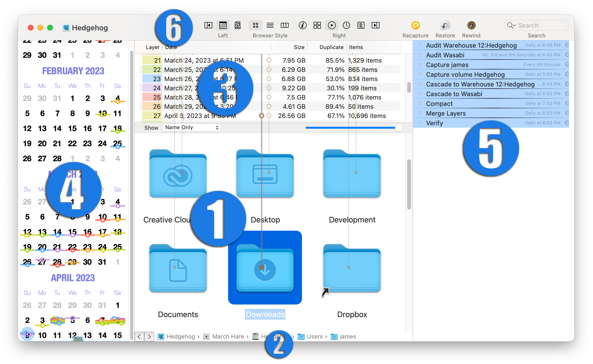Click the Restore toolbar icon

[445, 25]
